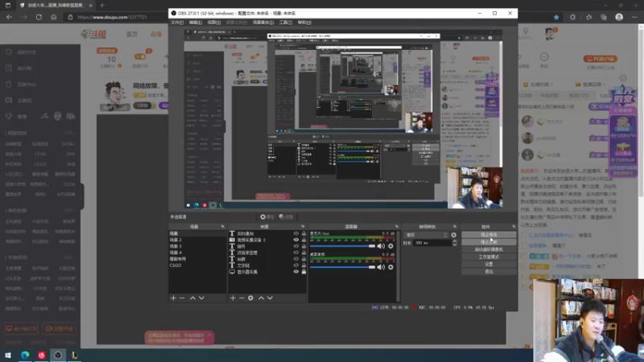Increase transition duration with up arrow
The height and width of the screenshot is (362, 644).
(454, 241)
